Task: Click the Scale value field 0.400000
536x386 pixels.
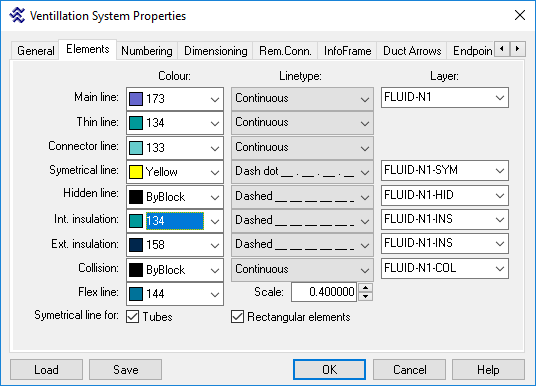Action: (x=324, y=292)
